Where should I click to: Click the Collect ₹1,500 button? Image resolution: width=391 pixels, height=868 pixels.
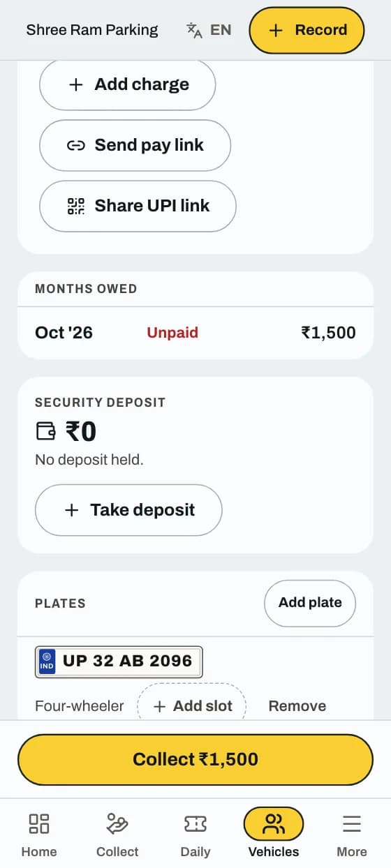(x=195, y=759)
